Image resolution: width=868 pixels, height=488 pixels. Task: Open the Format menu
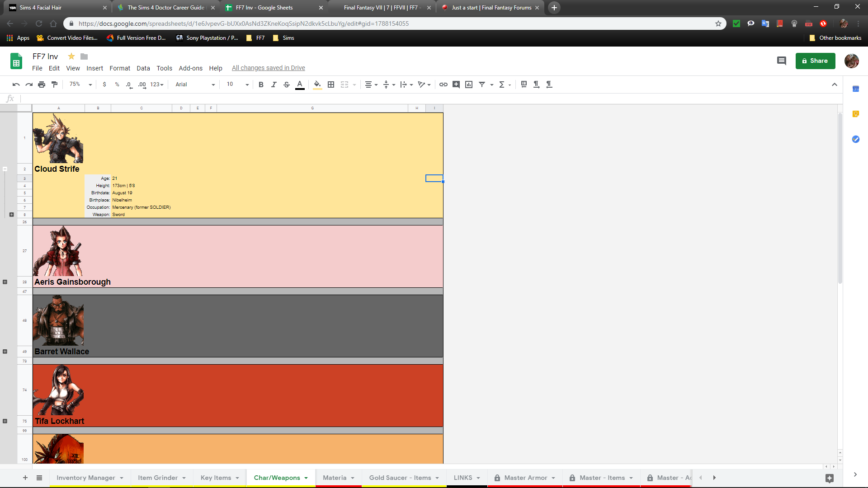coord(120,68)
